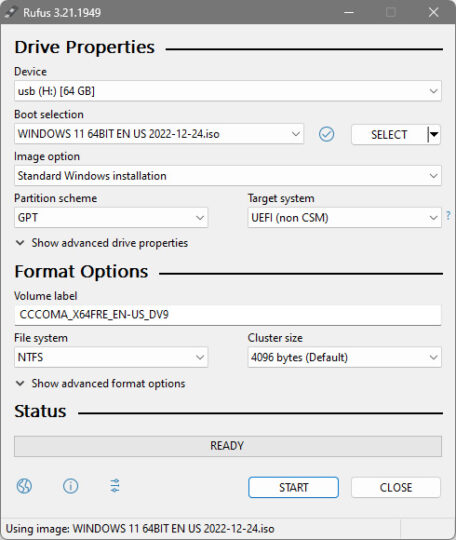
Task: Open application settings sliders icon
Action: pos(115,486)
